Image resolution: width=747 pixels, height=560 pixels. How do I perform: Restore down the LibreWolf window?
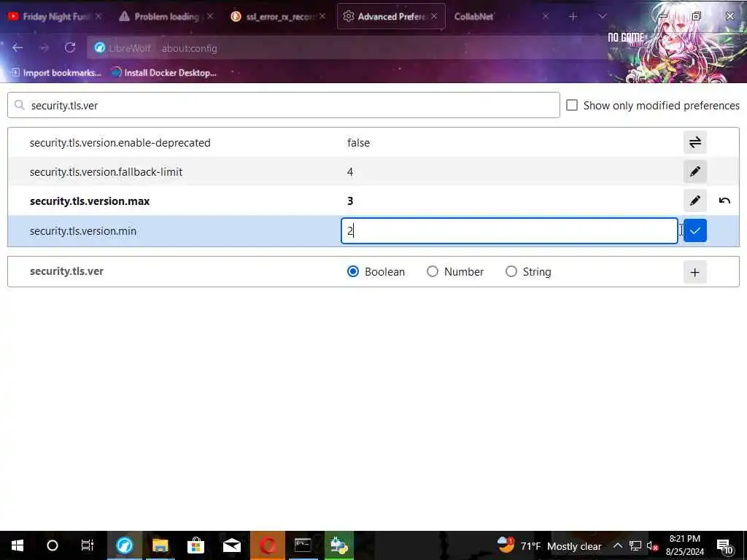point(696,16)
